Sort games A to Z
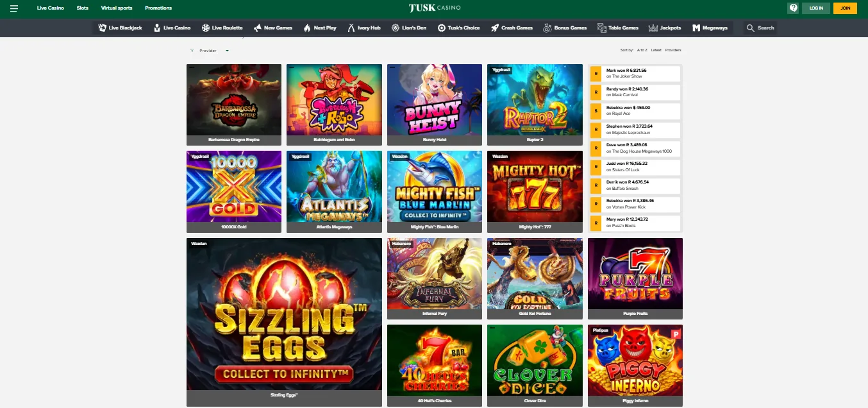 (642, 50)
